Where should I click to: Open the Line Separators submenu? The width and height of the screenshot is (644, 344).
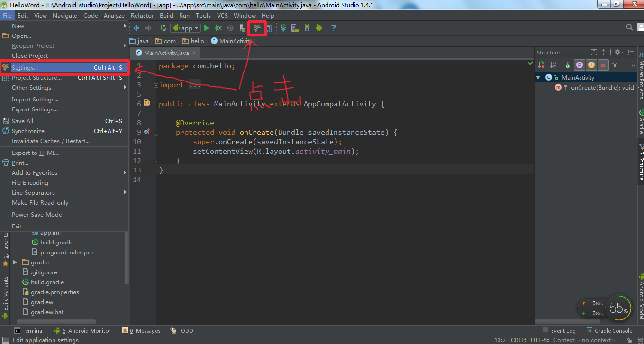64,193
